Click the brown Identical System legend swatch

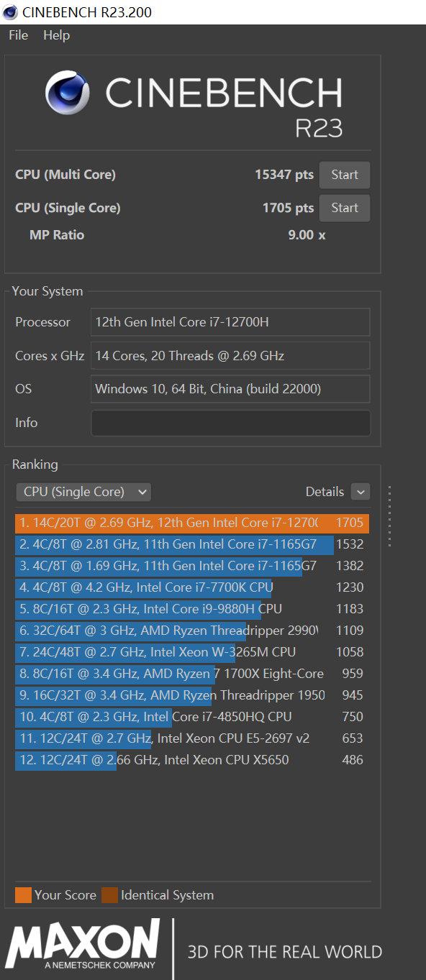coord(109,895)
